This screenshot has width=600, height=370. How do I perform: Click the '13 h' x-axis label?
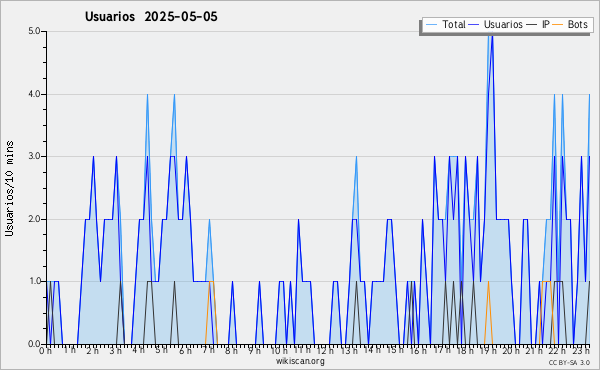[x=349, y=351]
